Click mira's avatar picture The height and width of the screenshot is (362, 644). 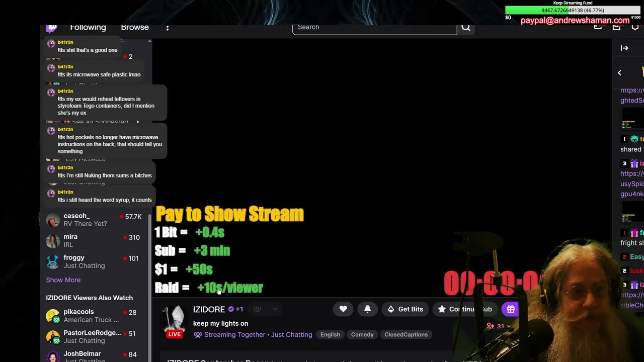click(x=53, y=241)
